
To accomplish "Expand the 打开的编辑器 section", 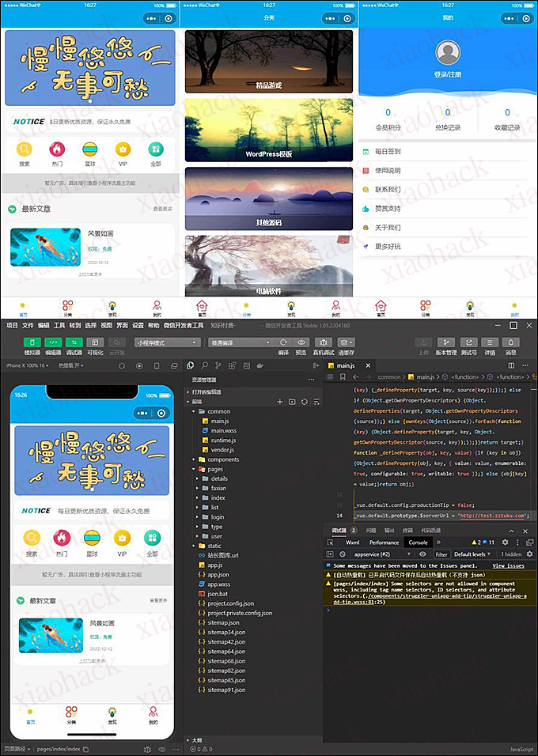I will pyautogui.click(x=205, y=392).
